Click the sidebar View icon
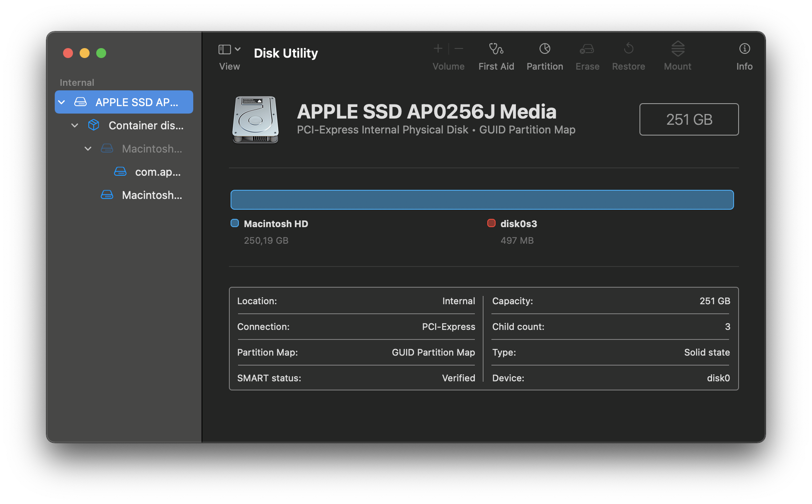 point(224,49)
